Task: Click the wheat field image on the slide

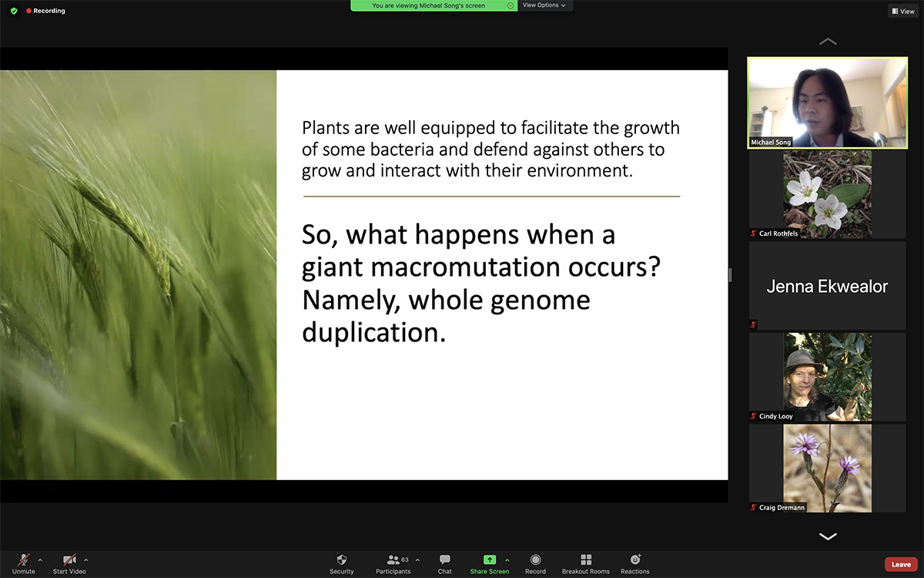Action: coord(139,275)
